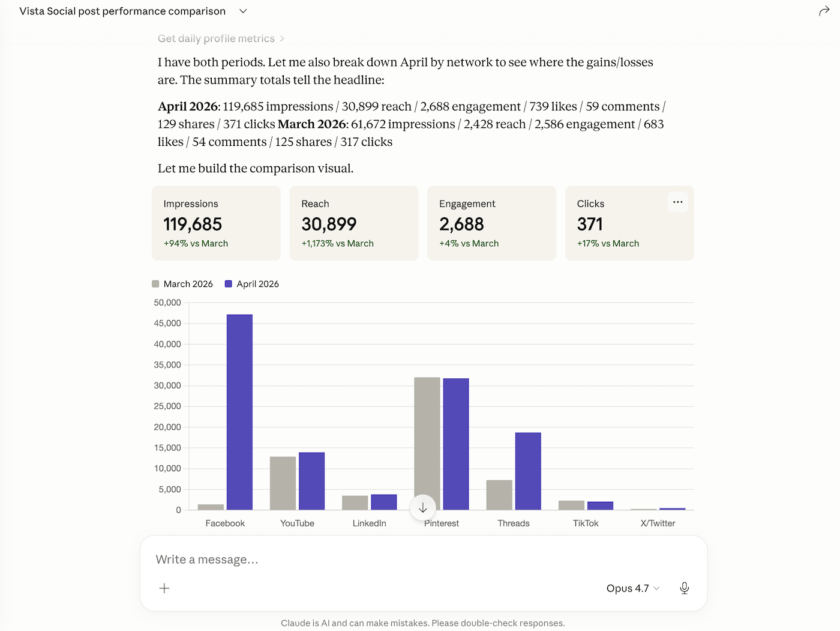This screenshot has width=840, height=631.
Task: Click the Let me build the comparison visual line
Action: pyautogui.click(x=256, y=168)
